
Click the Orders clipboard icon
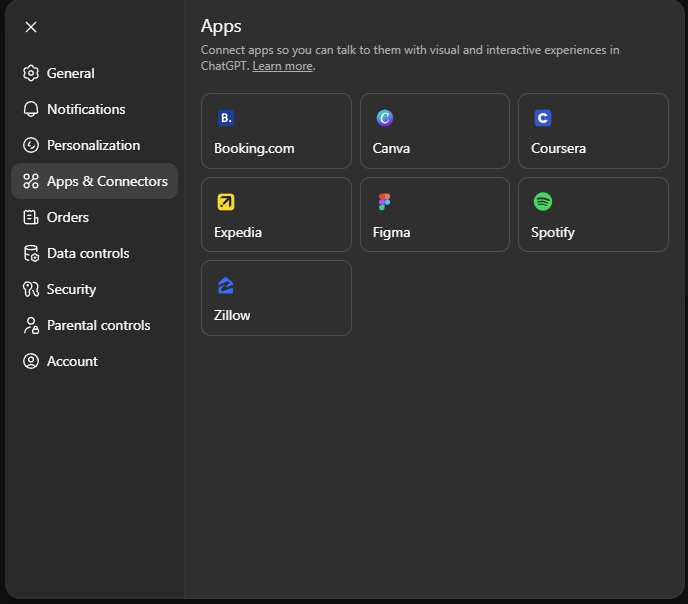pyautogui.click(x=31, y=217)
